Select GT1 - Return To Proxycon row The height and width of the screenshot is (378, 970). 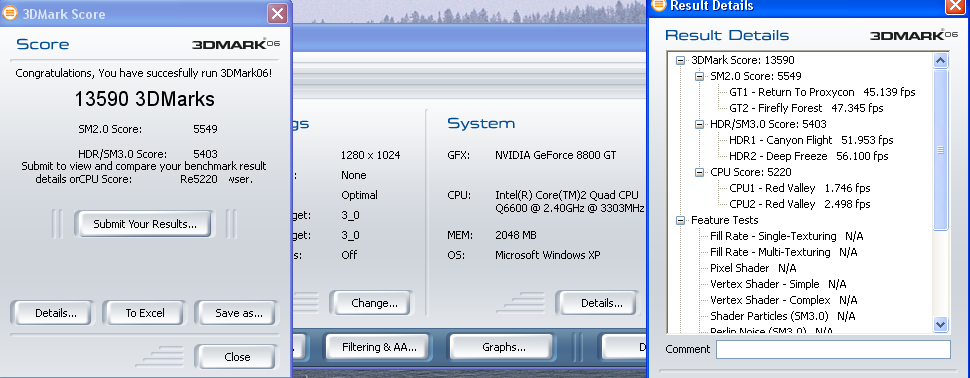pos(822,92)
